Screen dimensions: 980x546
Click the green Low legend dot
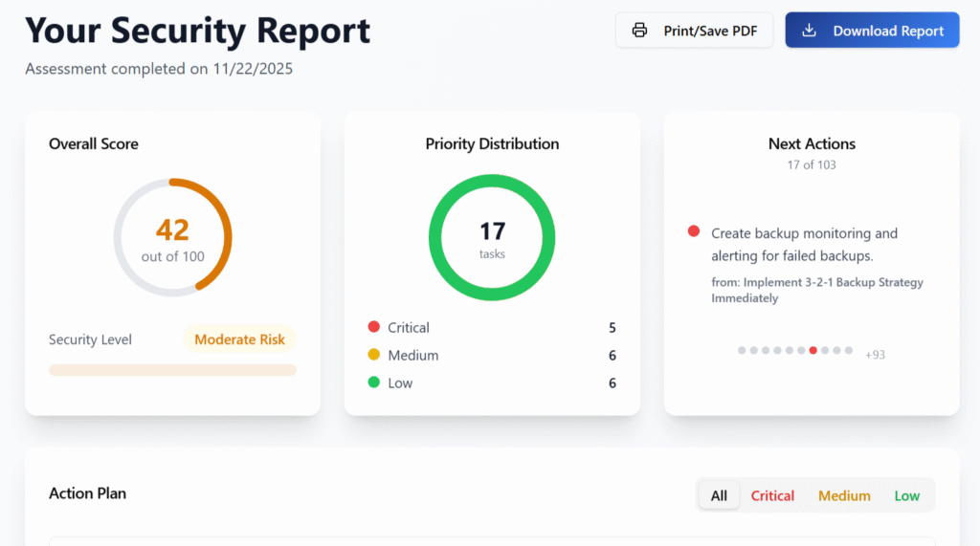tap(374, 382)
